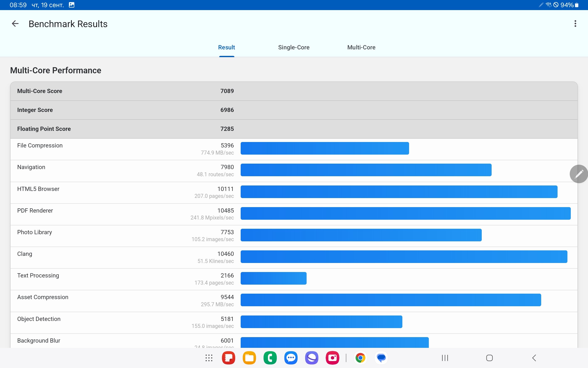The image size is (588, 368).
Task: Tap the Wi-Fi status icon
Action: tap(548, 5)
